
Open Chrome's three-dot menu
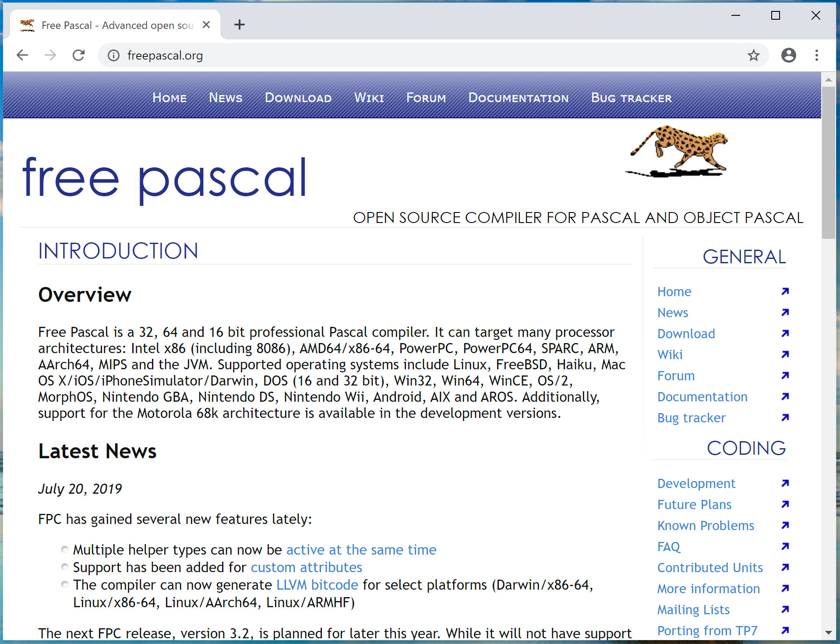point(816,55)
